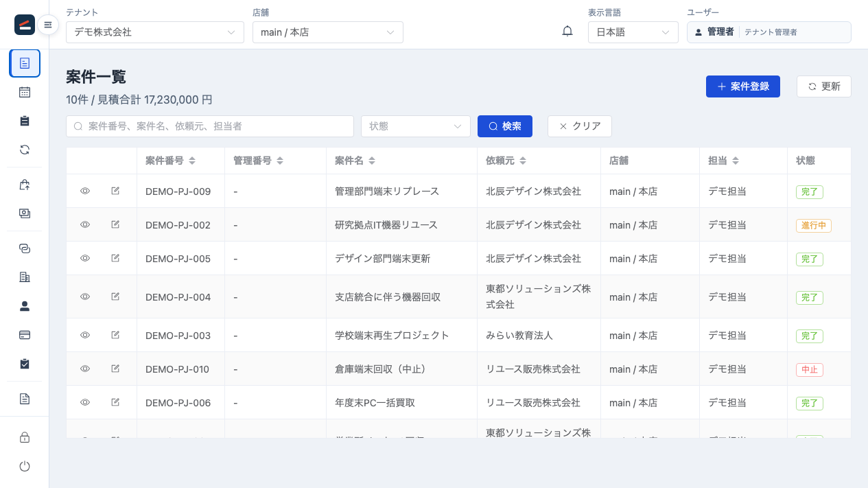This screenshot has height=488, width=868.
Task: View case DEMO-PJ-010 with the eye icon
Action: (85, 369)
